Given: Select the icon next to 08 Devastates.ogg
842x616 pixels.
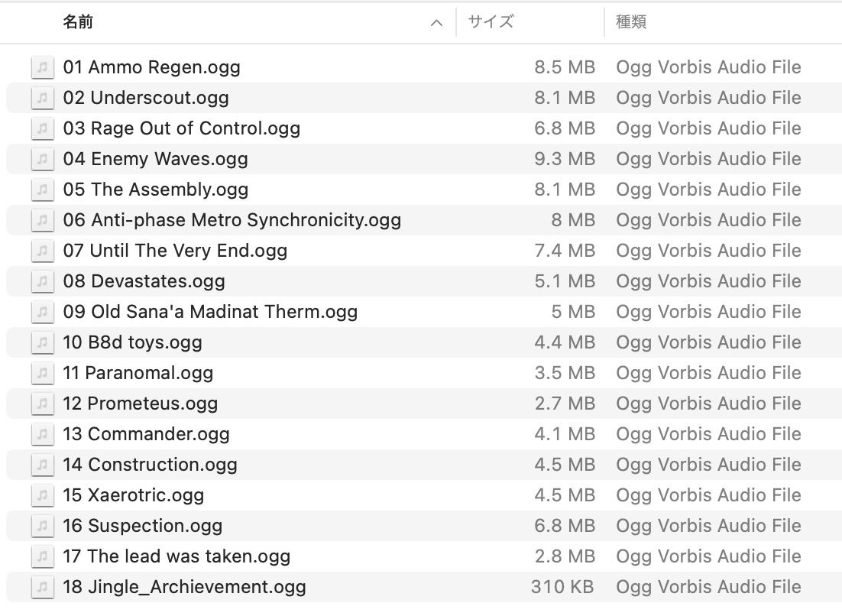Looking at the screenshot, I should (43, 281).
